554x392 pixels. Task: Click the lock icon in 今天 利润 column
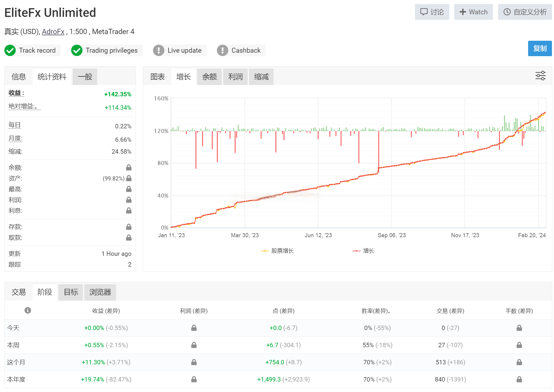[194, 328]
